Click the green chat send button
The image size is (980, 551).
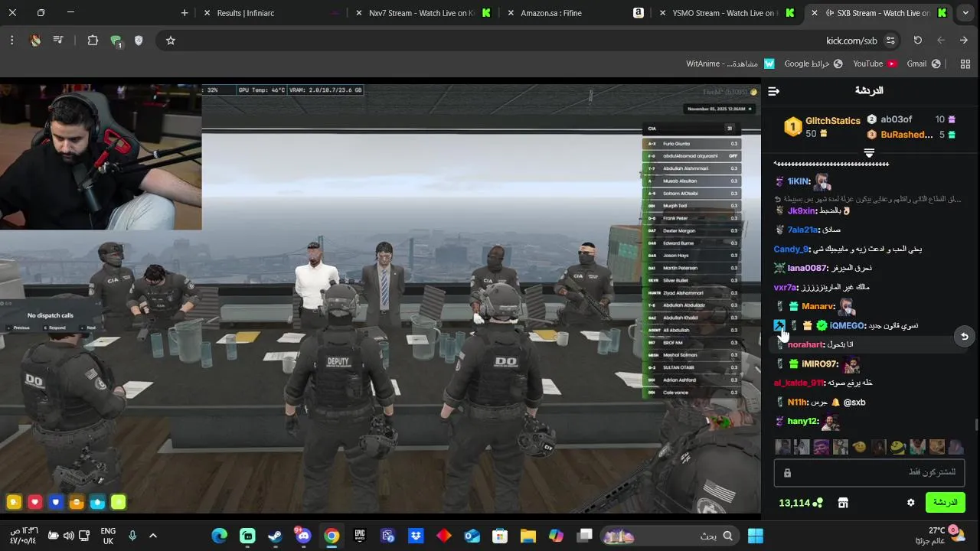(x=945, y=503)
